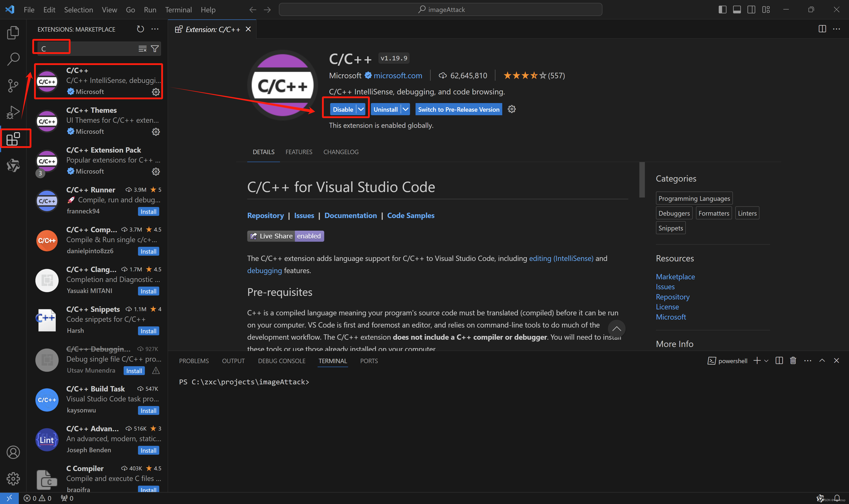Expand the Uninstall button dropdown arrow
849x504 pixels.
tap(406, 109)
